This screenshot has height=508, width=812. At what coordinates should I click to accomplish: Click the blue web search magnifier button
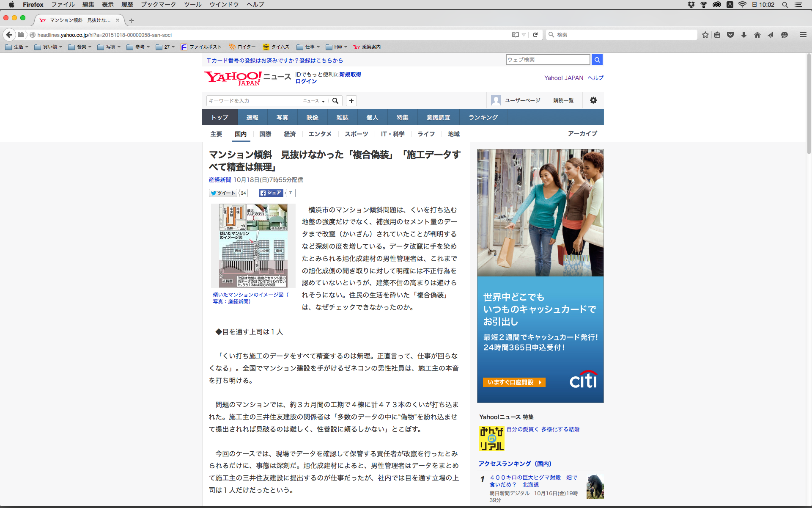(x=597, y=60)
